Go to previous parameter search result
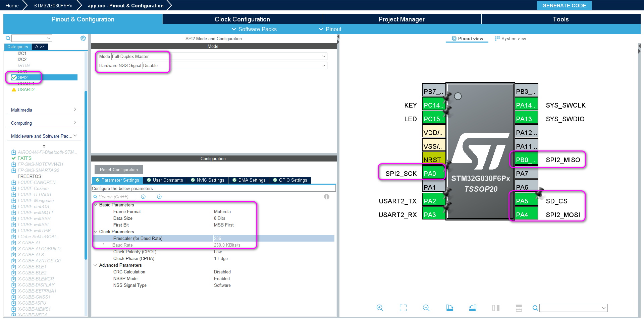 (143, 197)
